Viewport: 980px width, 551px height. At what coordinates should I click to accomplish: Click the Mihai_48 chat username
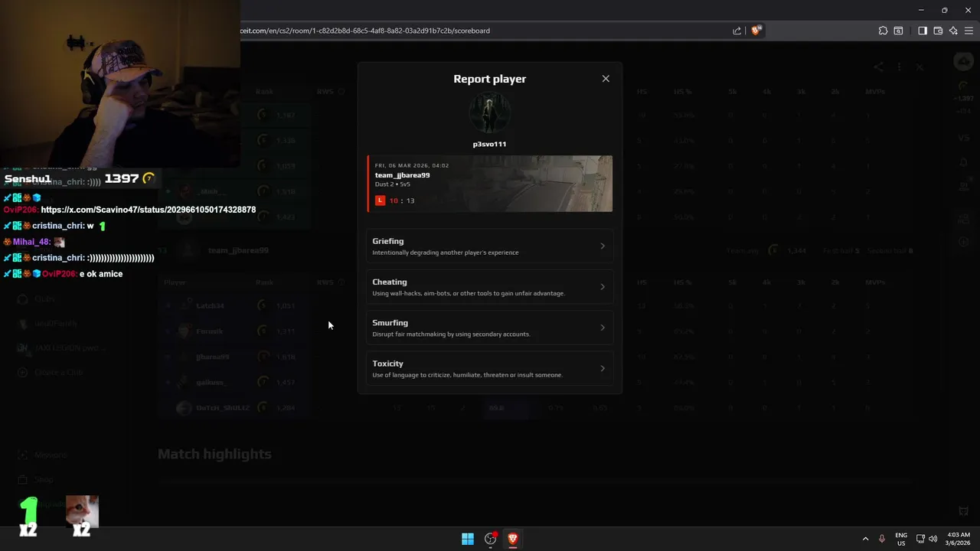[31, 242]
